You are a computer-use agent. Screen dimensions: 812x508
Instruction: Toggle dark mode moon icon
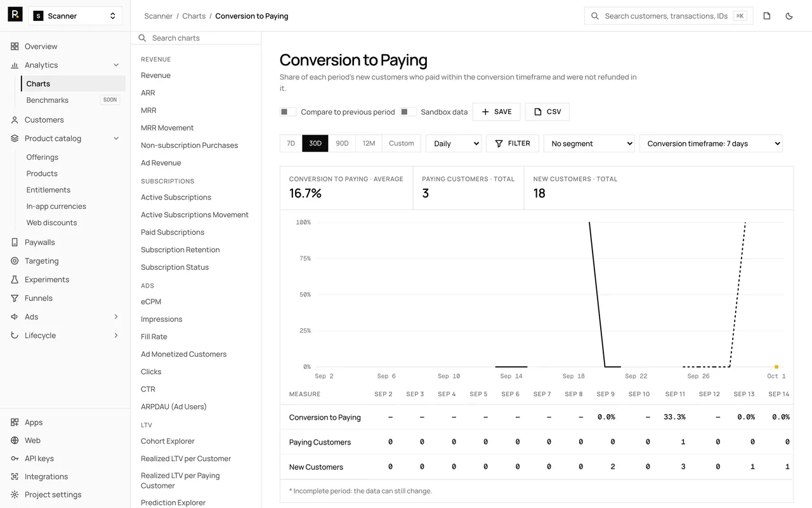pos(789,16)
